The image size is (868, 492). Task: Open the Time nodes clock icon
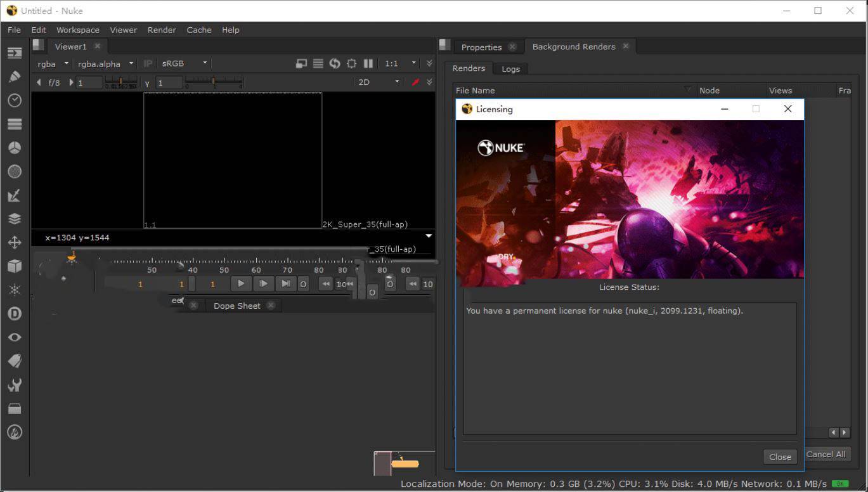[14, 100]
